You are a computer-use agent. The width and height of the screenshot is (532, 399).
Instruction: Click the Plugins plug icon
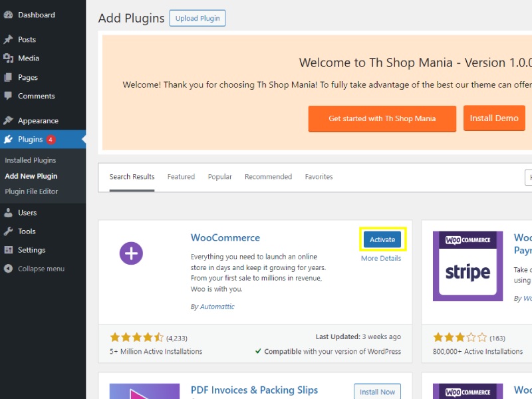tap(8, 139)
